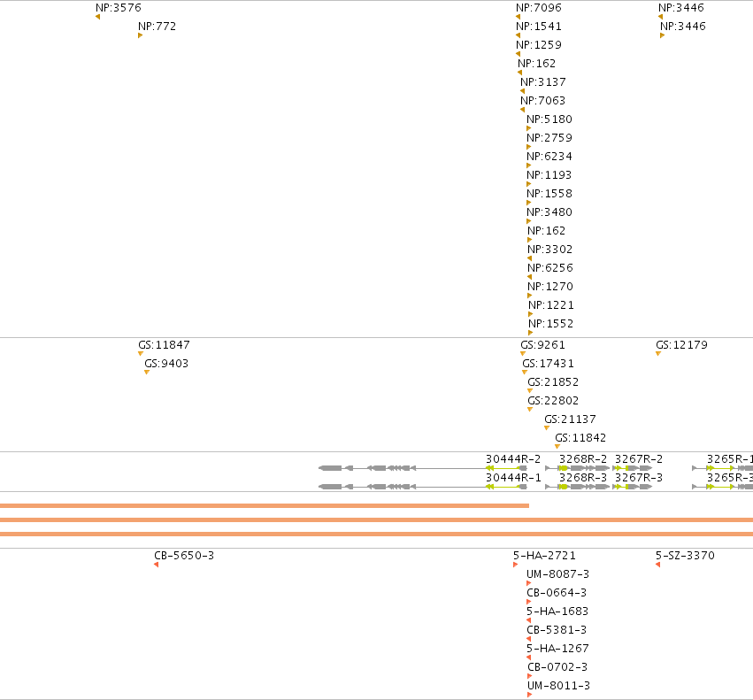Select the 3267R-2 gene model

[x=633, y=468]
